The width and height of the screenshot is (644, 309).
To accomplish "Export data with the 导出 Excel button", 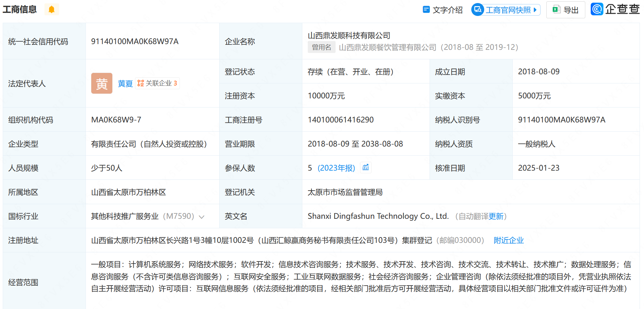I will 566,10.
